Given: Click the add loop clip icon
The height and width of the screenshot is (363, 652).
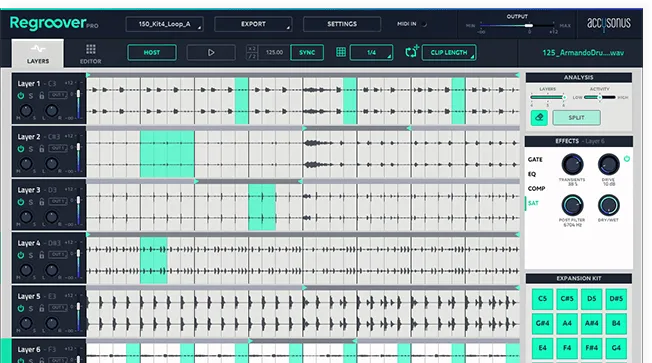Looking at the screenshot, I should (x=412, y=52).
